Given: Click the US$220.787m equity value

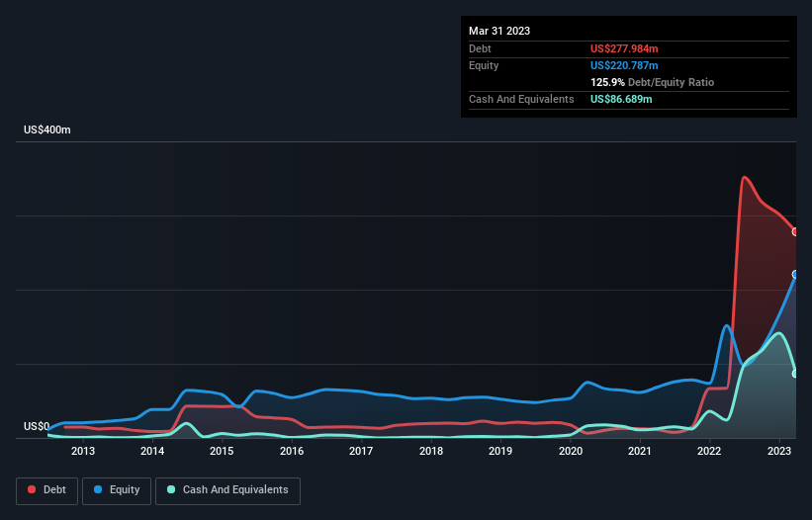Looking at the screenshot, I should pyautogui.click(x=624, y=65).
